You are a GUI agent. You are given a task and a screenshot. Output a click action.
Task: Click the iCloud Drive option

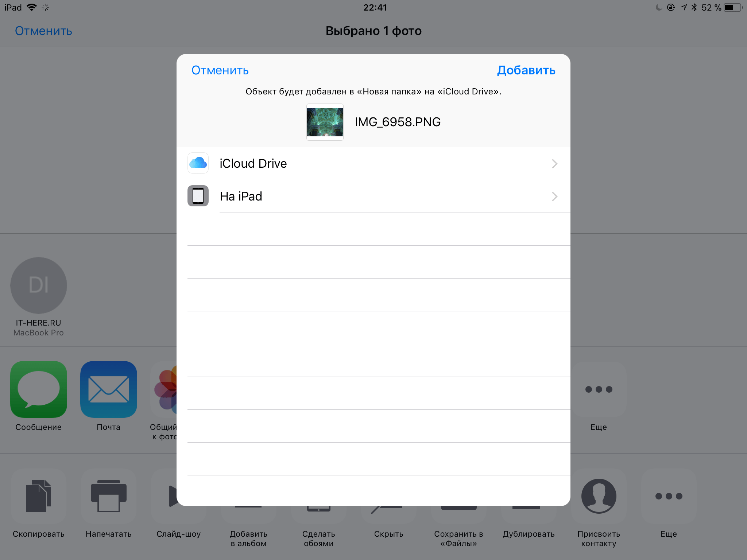click(x=373, y=163)
